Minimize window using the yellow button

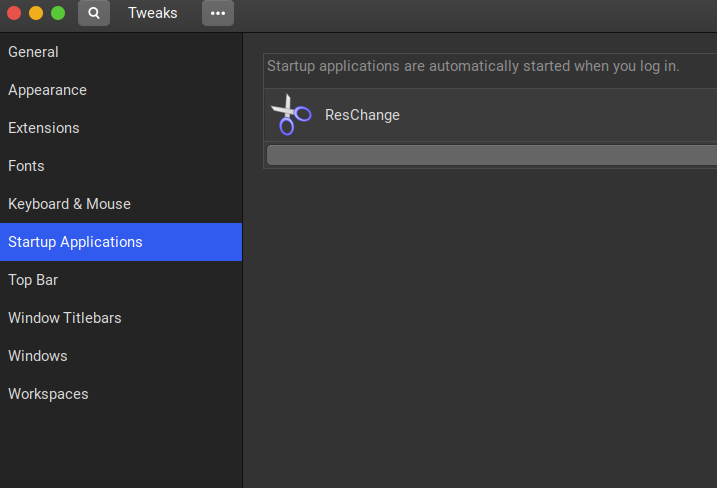point(36,13)
